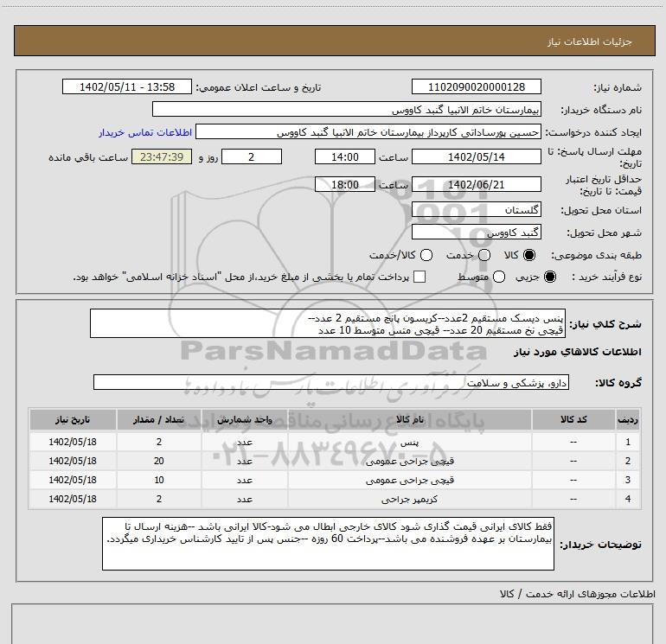Image resolution: width=666 pixels, height=644 pixels.
Task: Click the buyer organization name field
Action: tap(347, 109)
